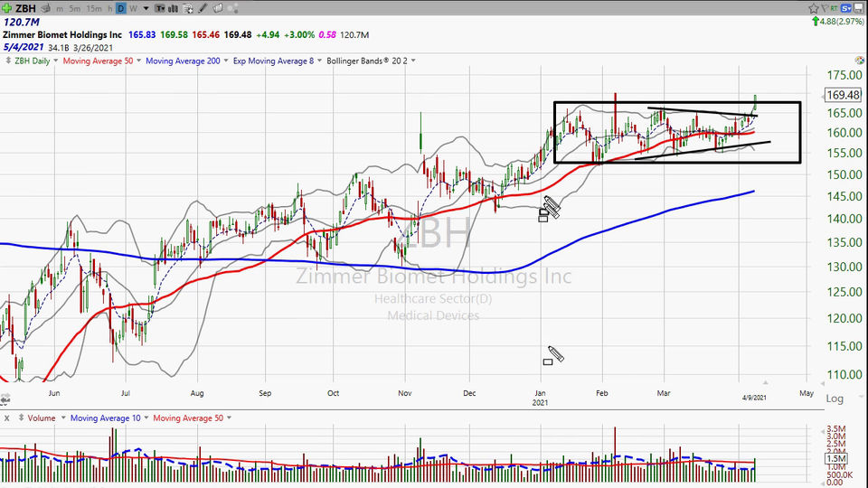Image resolution: width=868 pixels, height=488 pixels.
Task: Click the color wheel chart settings icon
Action: tap(859, 61)
